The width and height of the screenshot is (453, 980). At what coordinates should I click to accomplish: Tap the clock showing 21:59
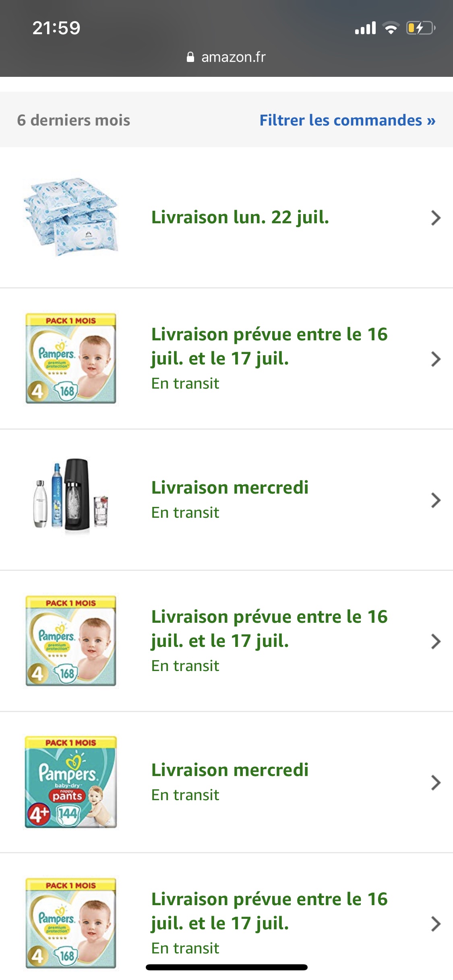[56, 28]
